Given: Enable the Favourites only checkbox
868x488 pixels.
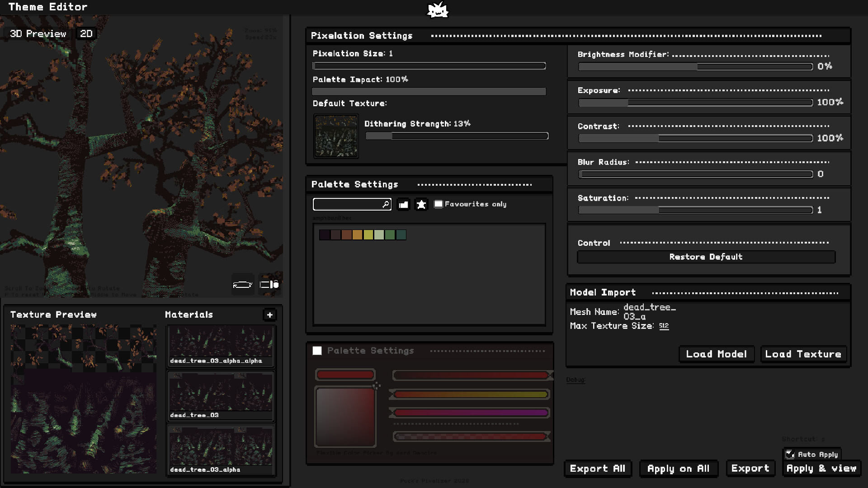Looking at the screenshot, I should [x=438, y=204].
